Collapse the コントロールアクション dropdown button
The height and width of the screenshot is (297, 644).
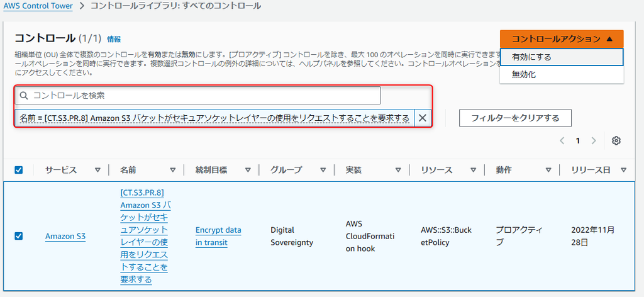coord(562,39)
